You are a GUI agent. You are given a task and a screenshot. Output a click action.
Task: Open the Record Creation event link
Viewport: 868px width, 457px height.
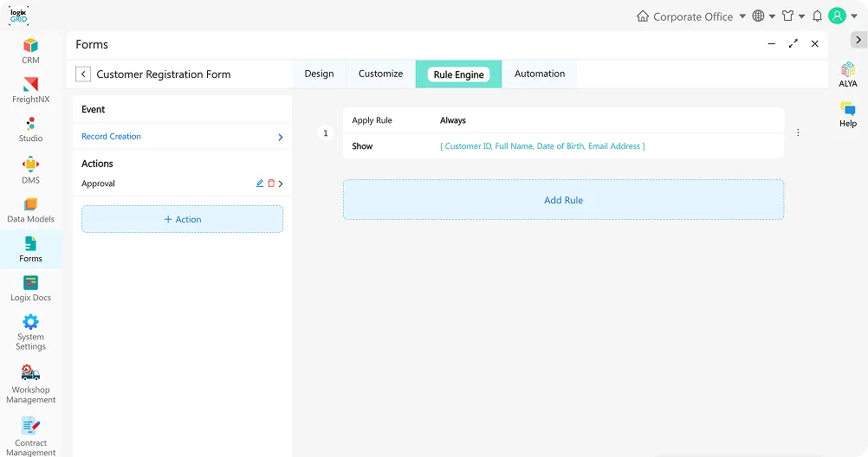click(x=111, y=136)
